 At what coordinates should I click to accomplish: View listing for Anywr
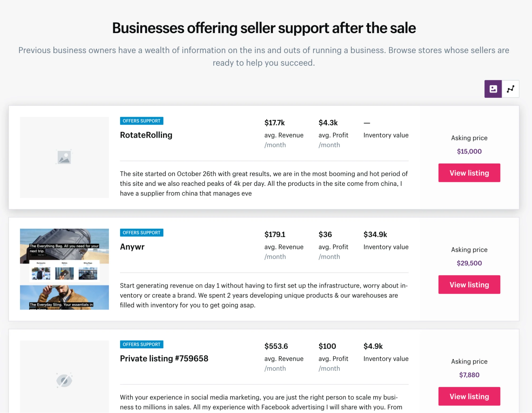pos(469,285)
